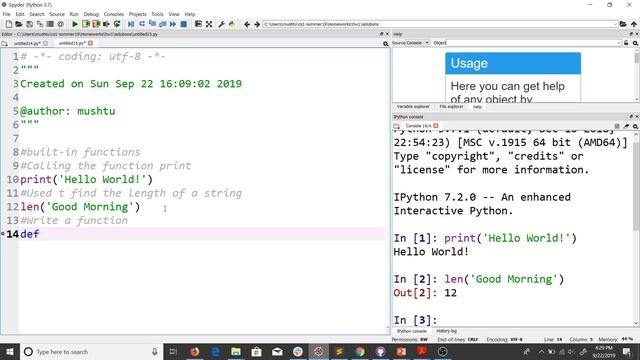
Task: Click the Run selection icon
Action: [x=107, y=24]
